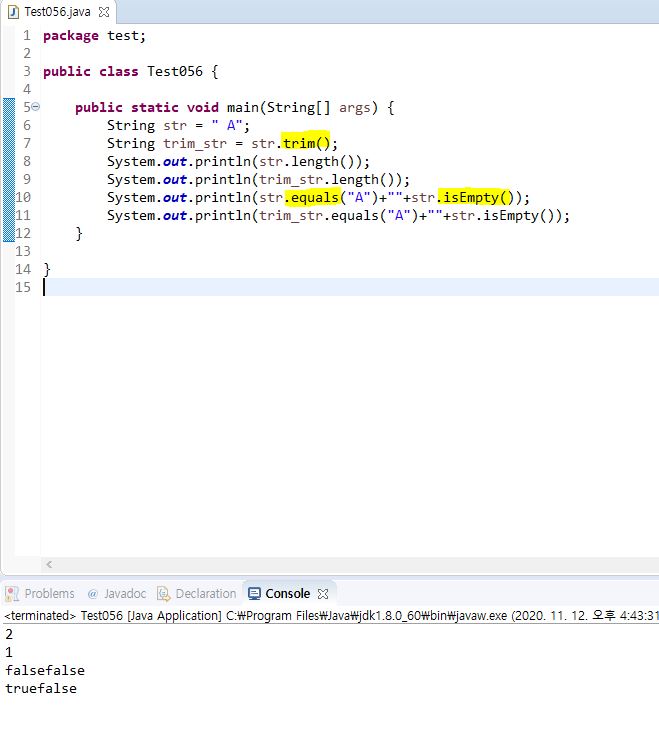Click the class name Test056 on line 3

(x=175, y=71)
